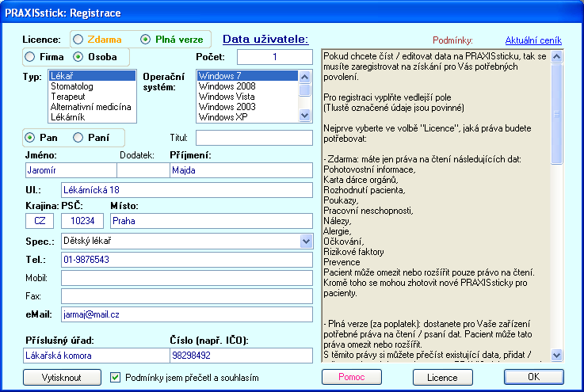Click the Podmínky label above the text box
584x392 pixels.
(x=452, y=40)
